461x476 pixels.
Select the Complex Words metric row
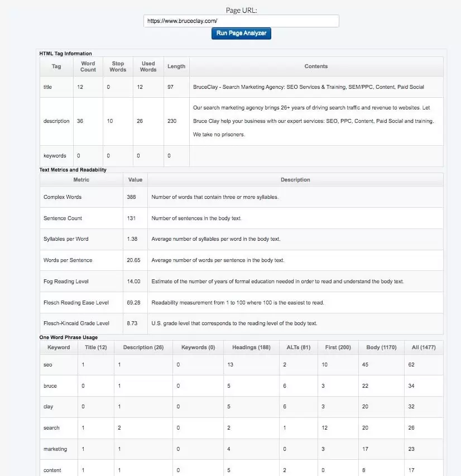pyautogui.click(x=63, y=197)
